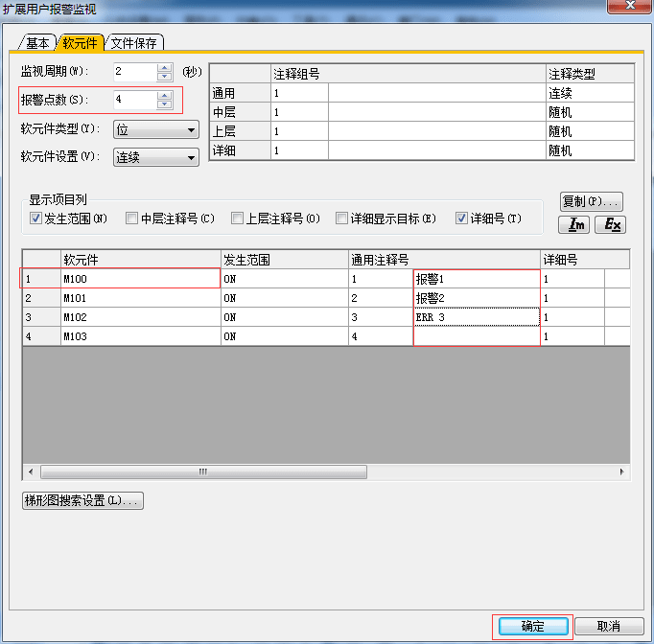654x644 pixels.
Task: Click the horizontal scrollbar thumb of the table
Action: pyautogui.click(x=202, y=472)
